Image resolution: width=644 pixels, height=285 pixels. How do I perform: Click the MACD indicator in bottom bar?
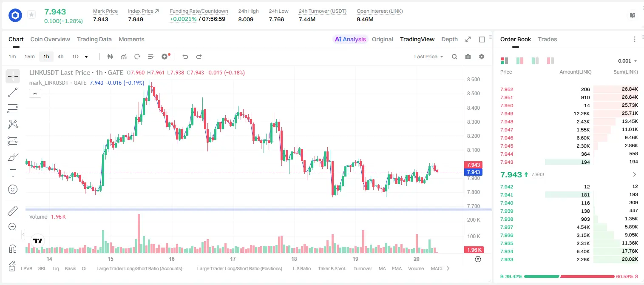[437, 268]
